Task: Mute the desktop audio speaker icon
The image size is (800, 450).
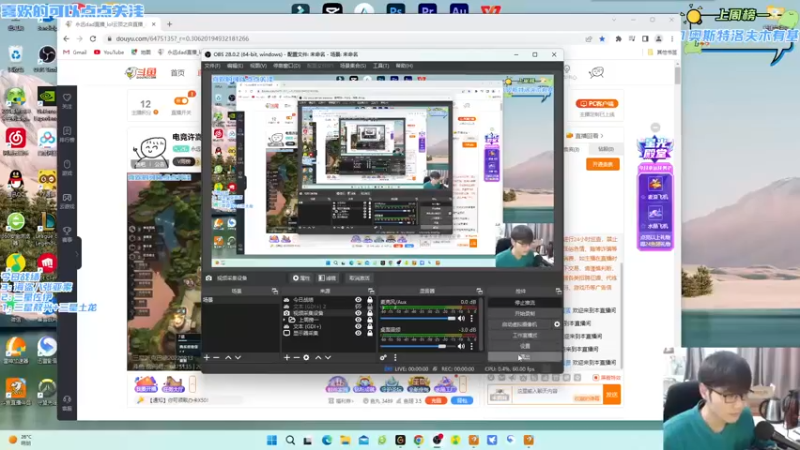Action: coord(462,346)
